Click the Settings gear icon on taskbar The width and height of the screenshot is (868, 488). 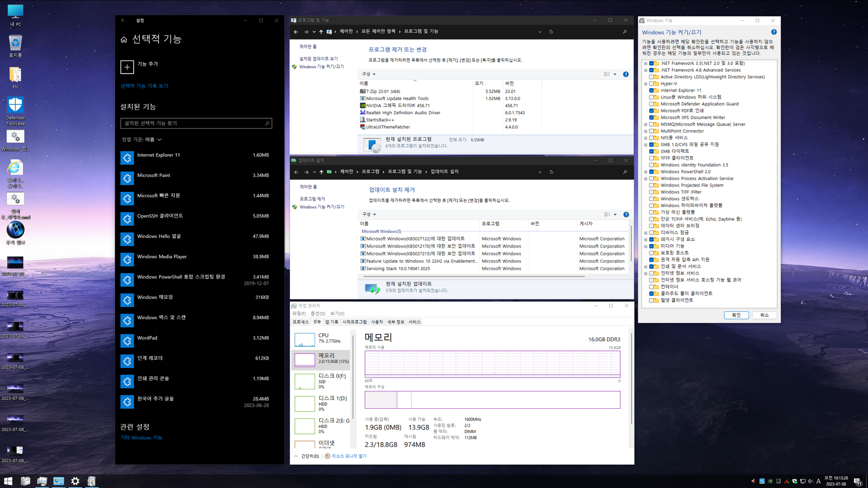75,481
